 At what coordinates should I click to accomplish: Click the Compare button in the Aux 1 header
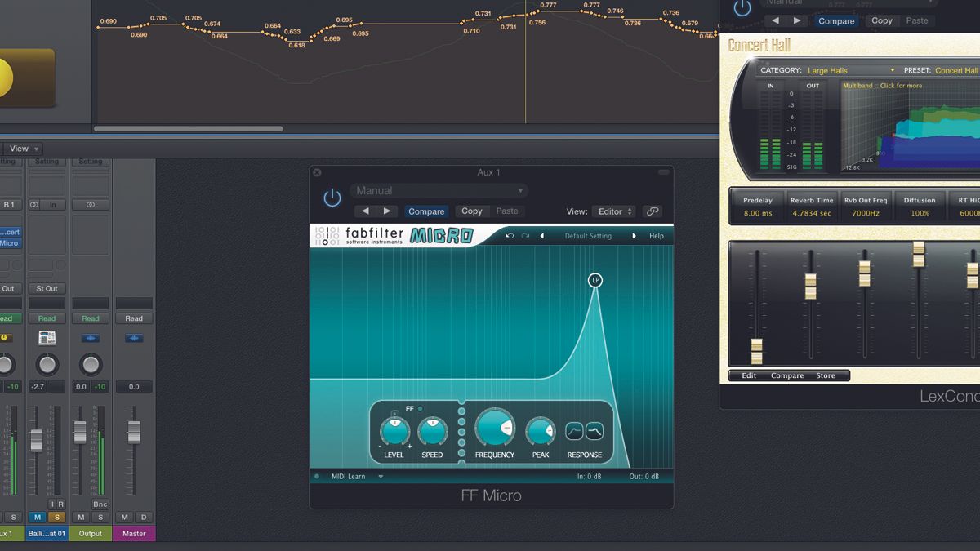[x=425, y=211]
